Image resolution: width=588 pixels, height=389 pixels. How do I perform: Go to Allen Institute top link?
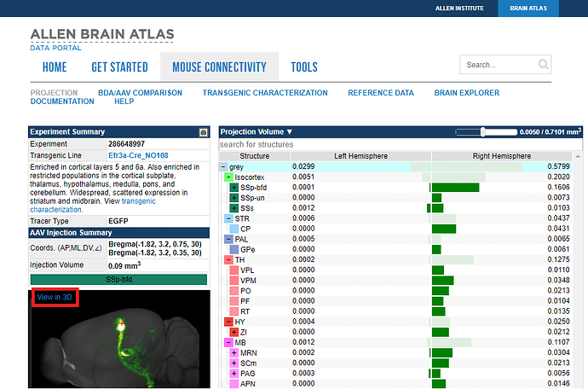point(459,9)
